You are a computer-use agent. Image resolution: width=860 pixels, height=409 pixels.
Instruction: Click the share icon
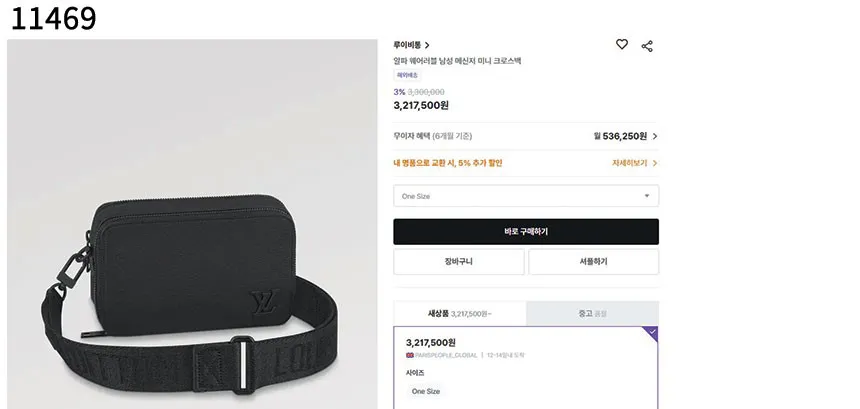click(x=647, y=45)
